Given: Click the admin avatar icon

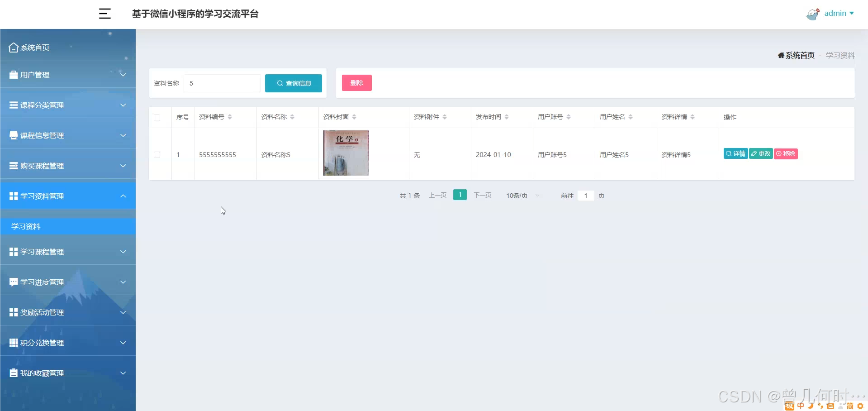Looking at the screenshot, I should coord(813,14).
